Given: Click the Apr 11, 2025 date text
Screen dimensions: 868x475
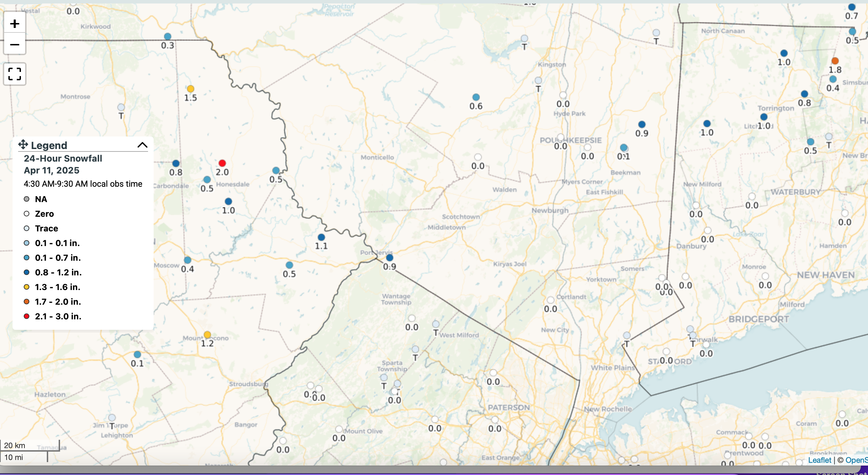Looking at the screenshot, I should (x=52, y=170).
